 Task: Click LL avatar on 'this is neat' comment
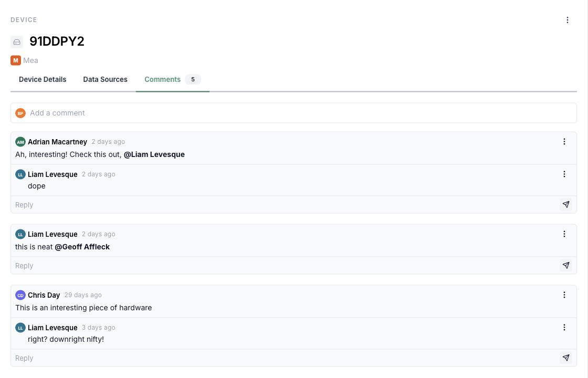pyautogui.click(x=20, y=234)
